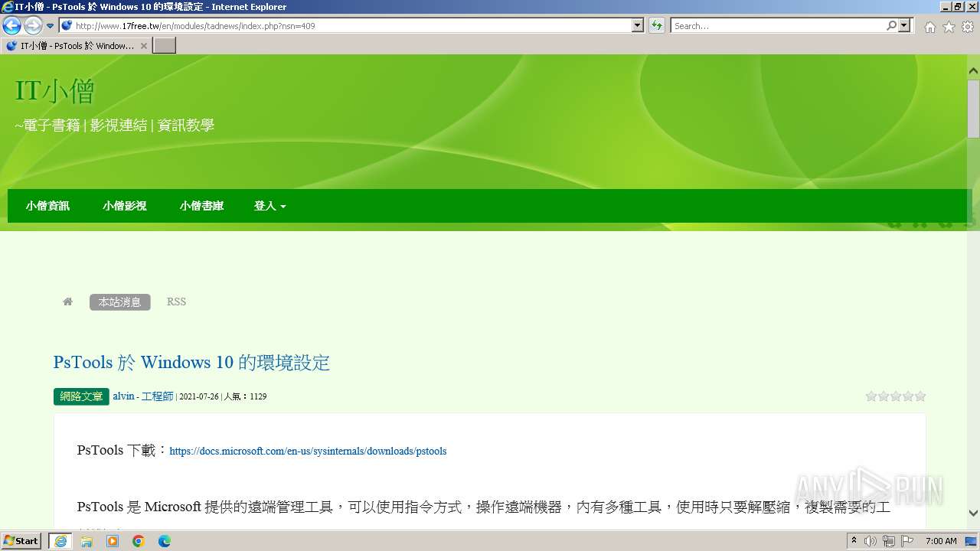Image resolution: width=980 pixels, height=551 pixels.
Task: Open the Home icon in Internet Explorer
Action: (929, 27)
